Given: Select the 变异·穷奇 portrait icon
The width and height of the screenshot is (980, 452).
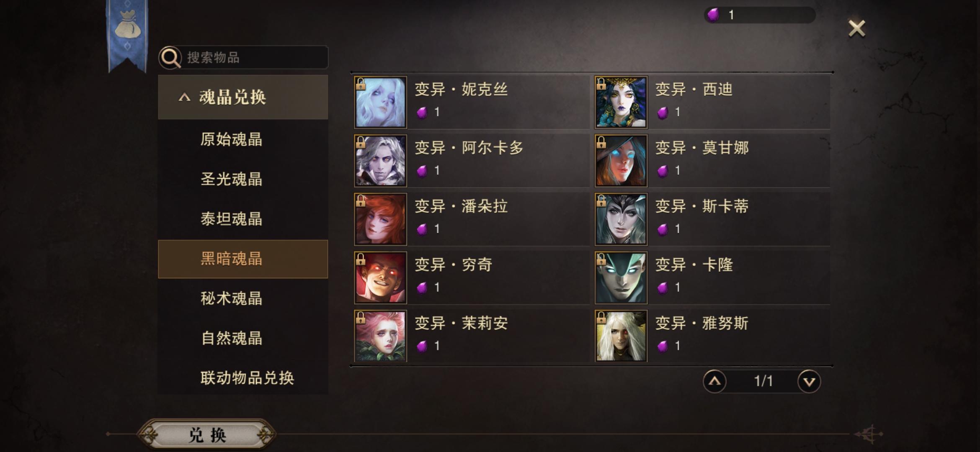Looking at the screenshot, I should point(380,278).
